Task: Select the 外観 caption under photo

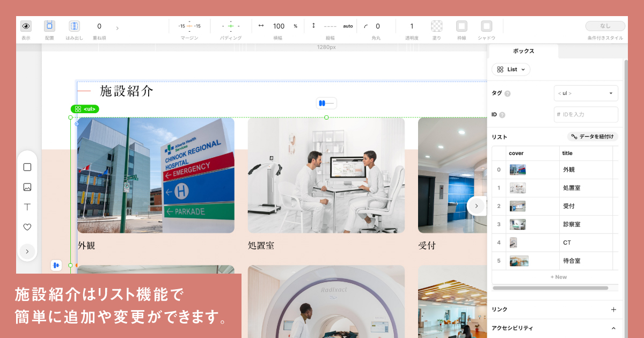Action: [86, 246]
